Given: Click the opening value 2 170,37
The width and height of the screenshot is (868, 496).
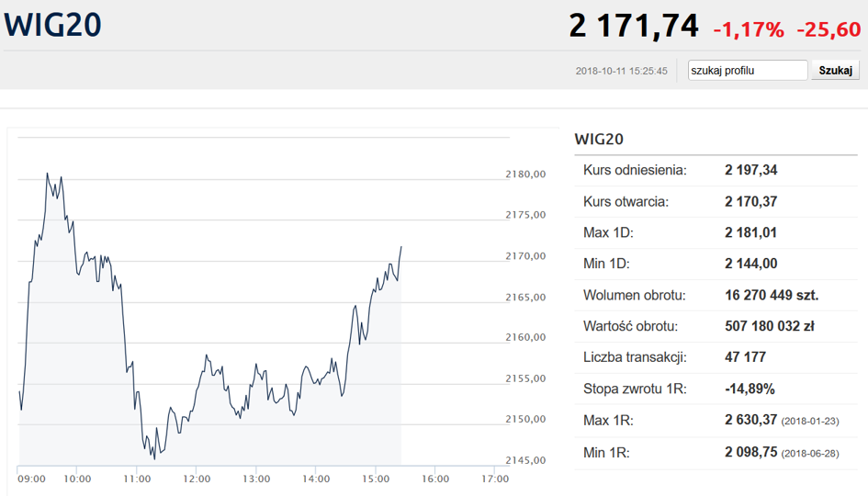Looking at the screenshot, I should click(750, 201).
